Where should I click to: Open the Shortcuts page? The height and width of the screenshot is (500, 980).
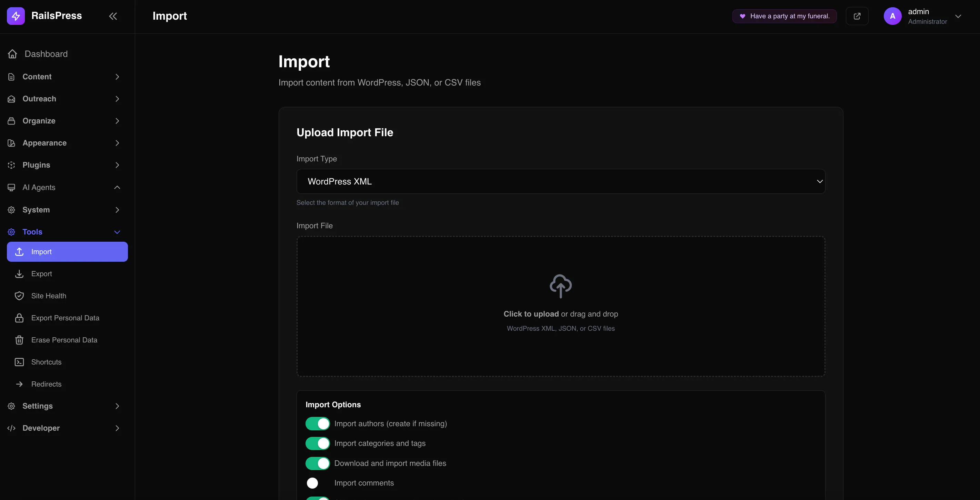click(x=67, y=362)
